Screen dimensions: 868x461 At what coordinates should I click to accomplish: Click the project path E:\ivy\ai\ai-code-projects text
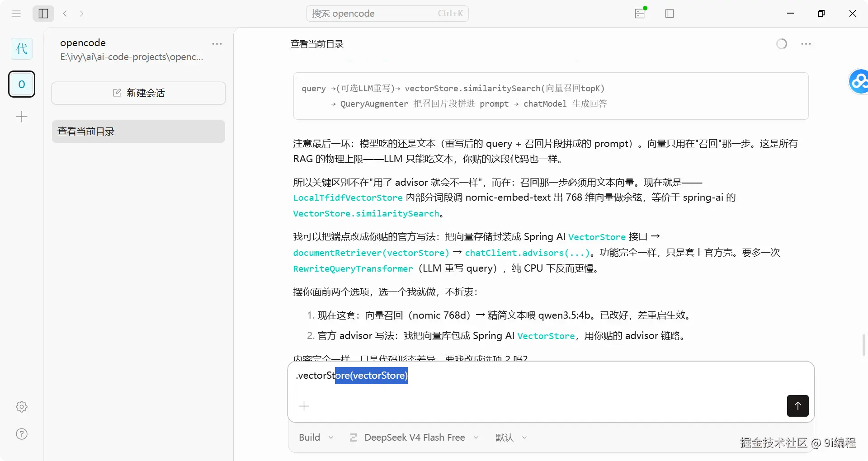(132, 57)
